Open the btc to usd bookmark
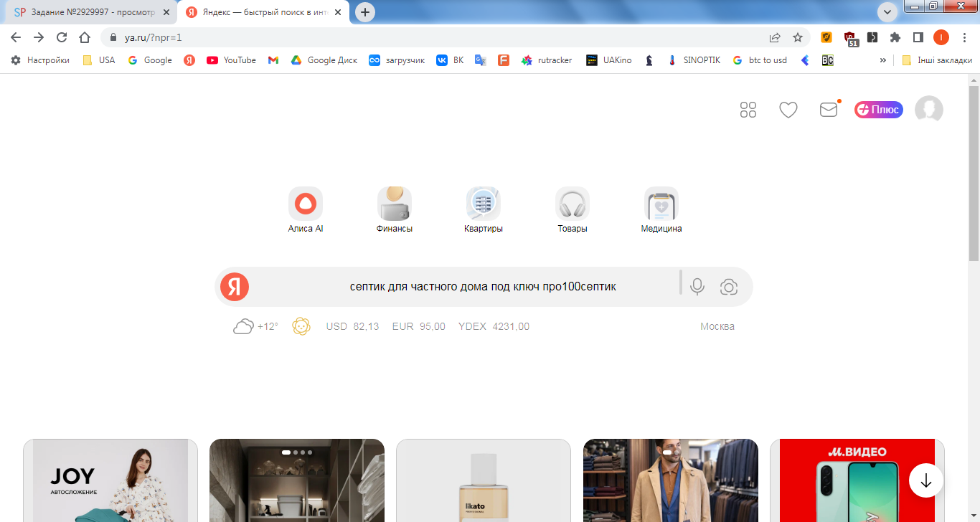This screenshot has width=980, height=522. pyautogui.click(x=759, y=60)
